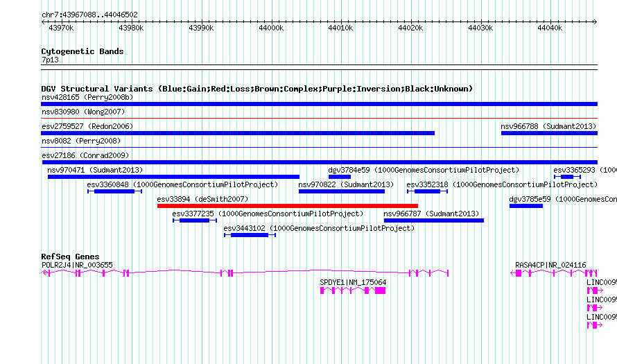The image size is (617, 364).
Task: Select the esv3377235 variant glyph
Action: point(195,220)
